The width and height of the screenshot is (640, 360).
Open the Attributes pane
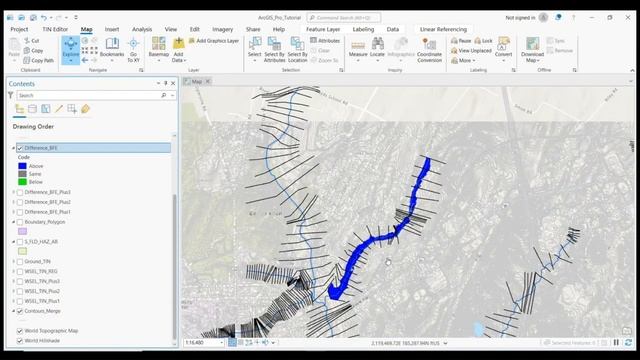click(325, 40)
